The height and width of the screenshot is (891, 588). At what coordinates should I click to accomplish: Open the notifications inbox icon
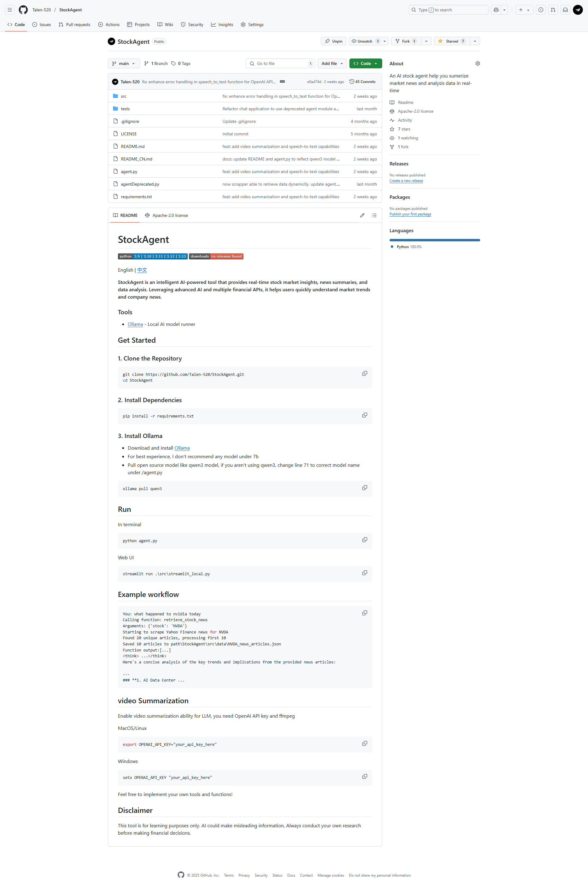point(565,10)
